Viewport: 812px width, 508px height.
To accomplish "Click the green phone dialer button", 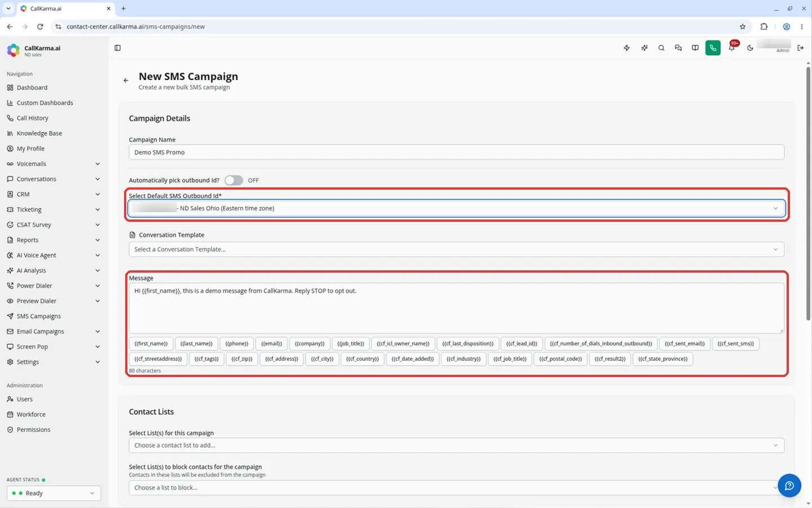I will point(713,48).
